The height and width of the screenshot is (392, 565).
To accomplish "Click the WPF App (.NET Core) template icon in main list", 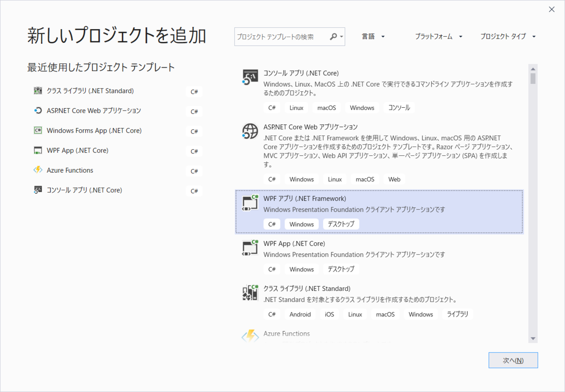I will pyautogui.click(x=250, y=248).
